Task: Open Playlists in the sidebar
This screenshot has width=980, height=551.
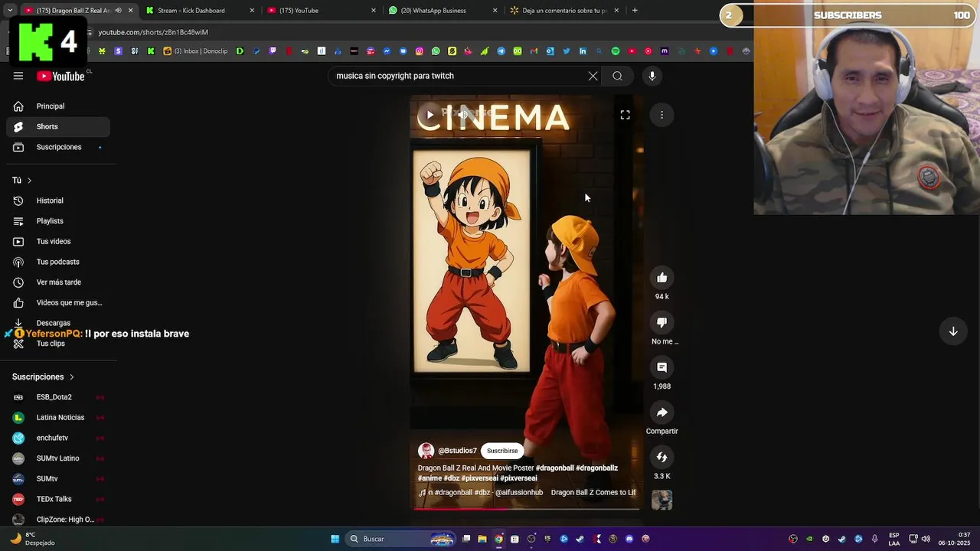Action: pos(58,221)
